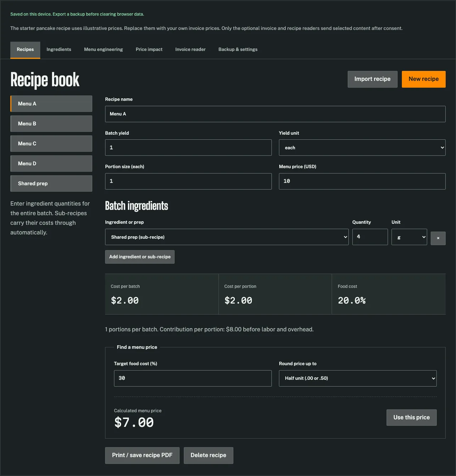Click the $2.00 Cost per portion value

point(238,301)
